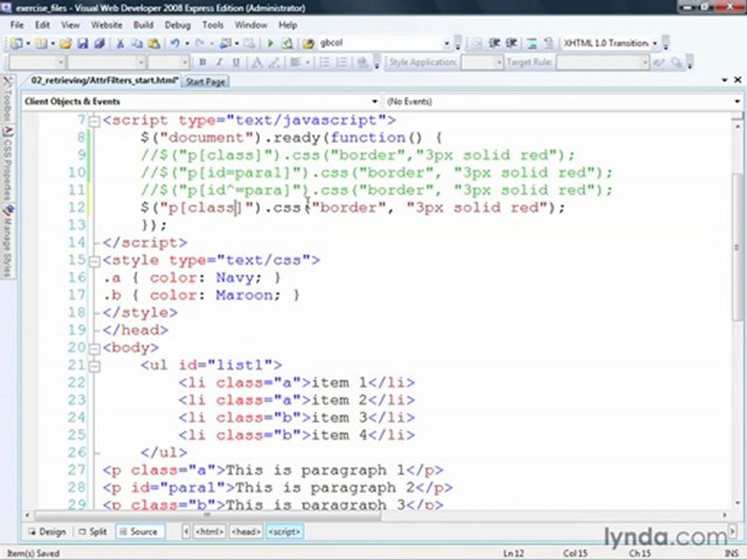Click the Maroon color value on line 17
This screenshot has width=747, height=560.
tap(244, 296)
